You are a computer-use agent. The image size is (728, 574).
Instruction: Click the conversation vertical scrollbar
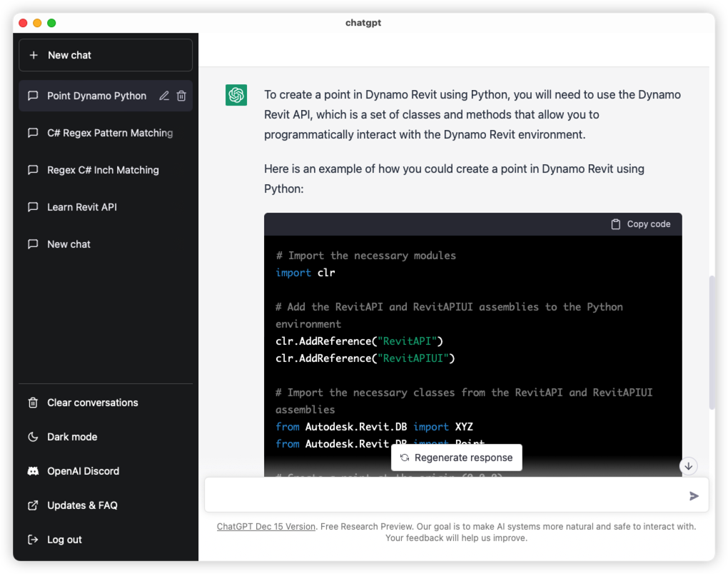click(x=709, y=343)
